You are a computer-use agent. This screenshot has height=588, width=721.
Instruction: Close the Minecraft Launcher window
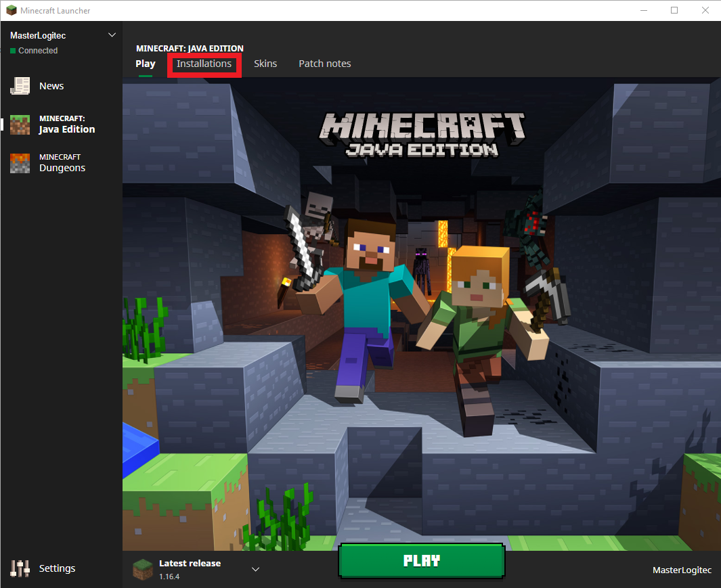pyautogui.click(x=705, y=10)
